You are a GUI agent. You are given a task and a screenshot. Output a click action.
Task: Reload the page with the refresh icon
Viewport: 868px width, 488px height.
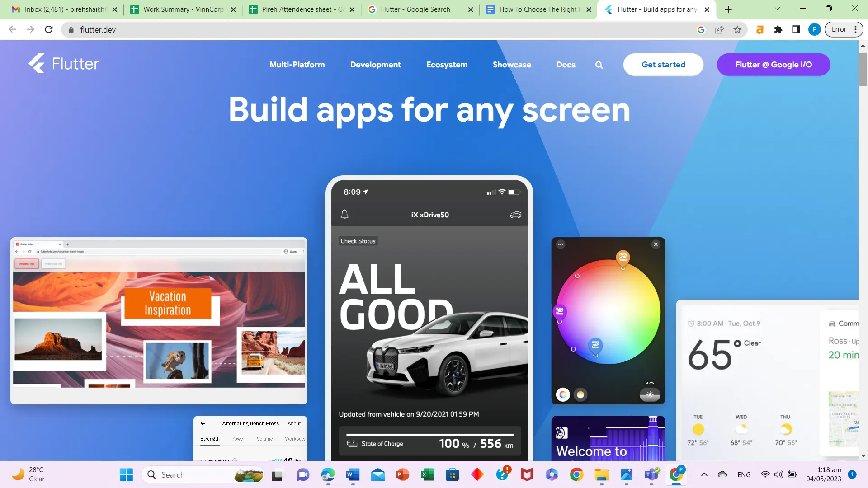[49, 30]
